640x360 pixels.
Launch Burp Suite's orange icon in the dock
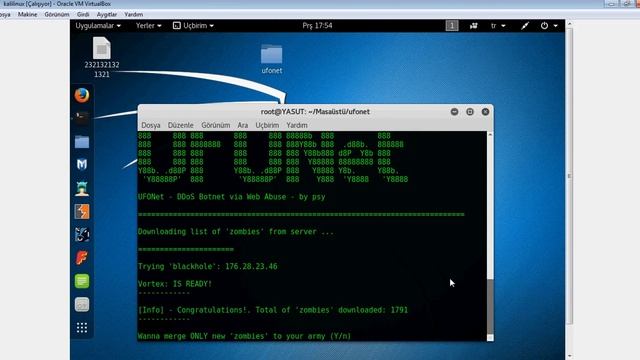point(82,212)
